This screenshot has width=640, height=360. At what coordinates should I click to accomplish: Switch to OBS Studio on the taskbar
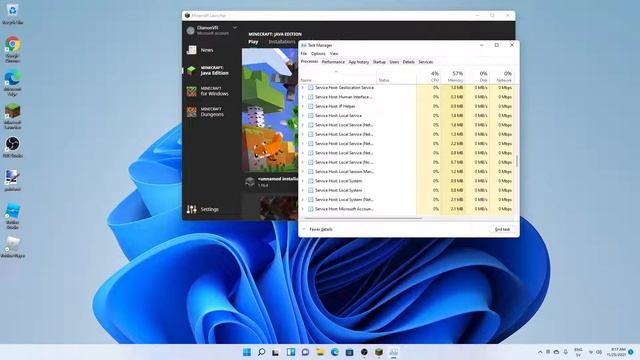coord(364,352)
